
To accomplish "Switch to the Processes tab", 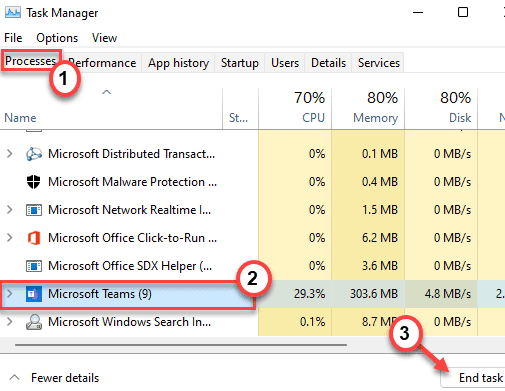I will click(x=31, y=61).
